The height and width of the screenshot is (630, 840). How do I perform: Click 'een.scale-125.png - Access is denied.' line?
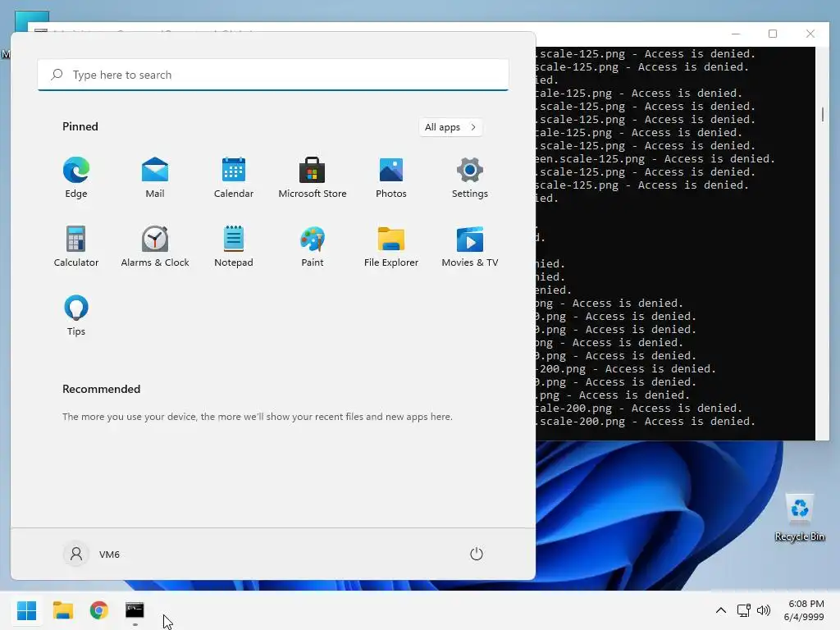tap(655, 158)
